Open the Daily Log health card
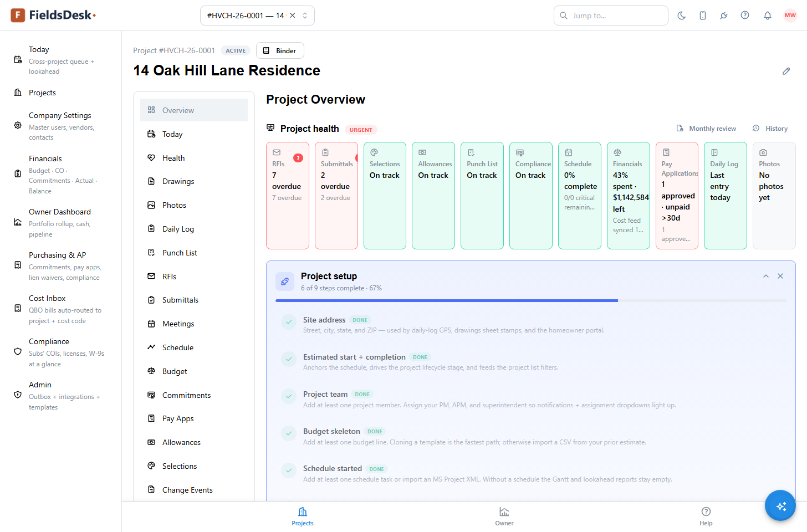This screenshot has height=532, width=807. [x=726, y=196]
